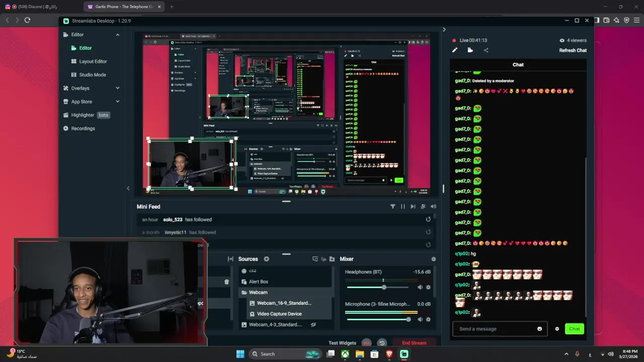Select the Webcam_16-9_Standard source
The width and height of the screenshot is (644, 362).
click(285, 303)
